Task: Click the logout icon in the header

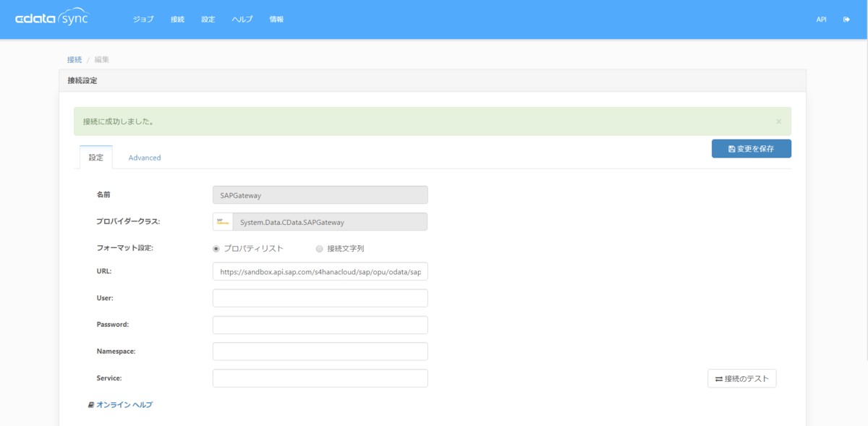Action: coord(846,20)
